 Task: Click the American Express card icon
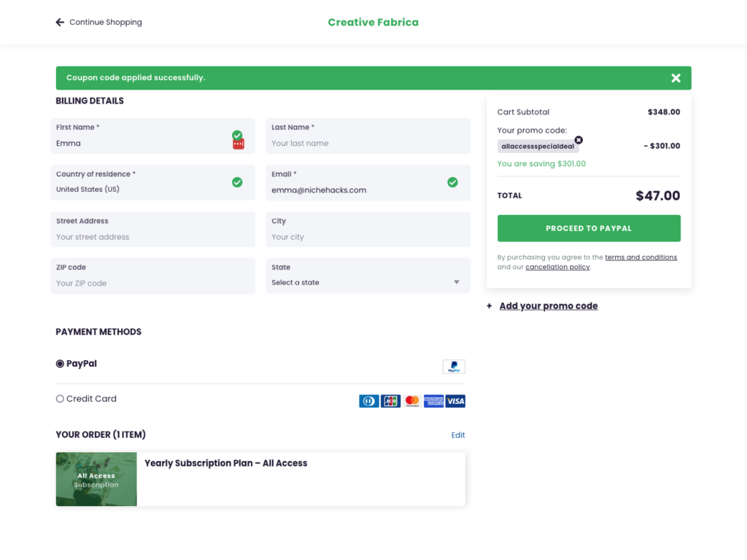pos(433,402)
